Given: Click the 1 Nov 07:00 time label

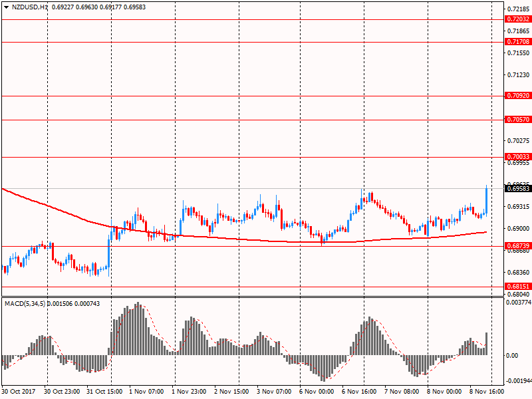Looking at the screenshot, I should pyautogui.click(x=146, y=392).
